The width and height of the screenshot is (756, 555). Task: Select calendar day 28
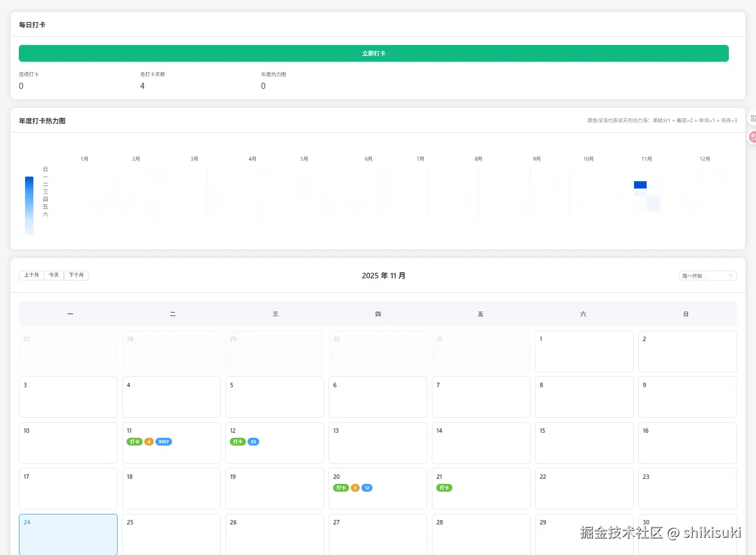coord(481,534)
